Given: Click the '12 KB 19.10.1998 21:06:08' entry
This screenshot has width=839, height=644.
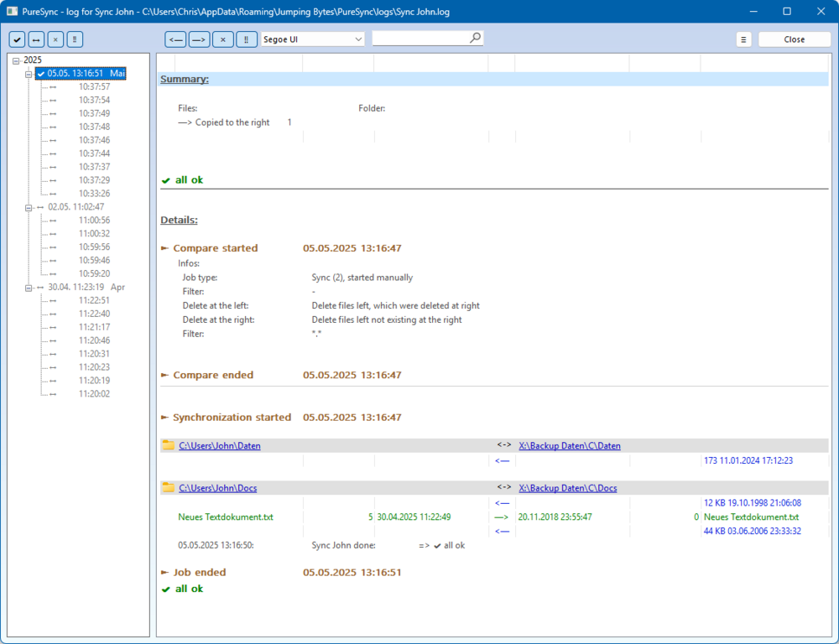Looking at the screenshot, I should pos(753,503).
